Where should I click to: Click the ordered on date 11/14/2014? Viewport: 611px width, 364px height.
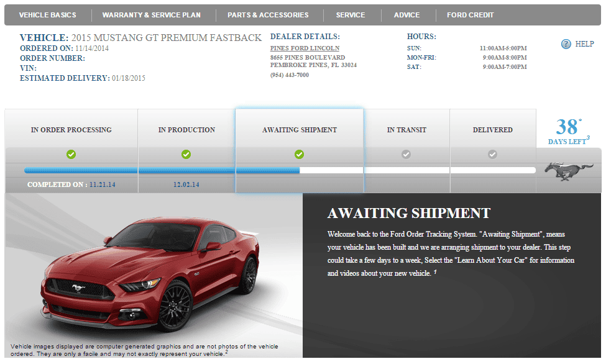pyautogui.click(x=92, y=48)
